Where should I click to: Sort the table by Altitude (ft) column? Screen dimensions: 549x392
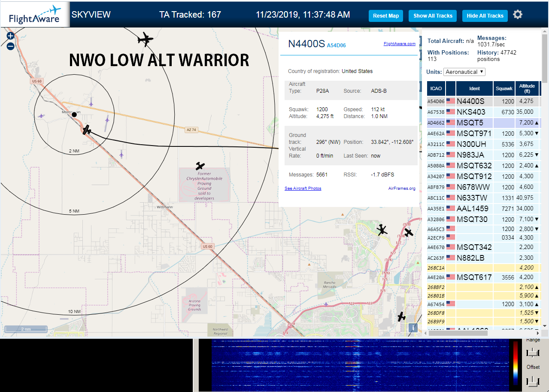pos(527,88)
